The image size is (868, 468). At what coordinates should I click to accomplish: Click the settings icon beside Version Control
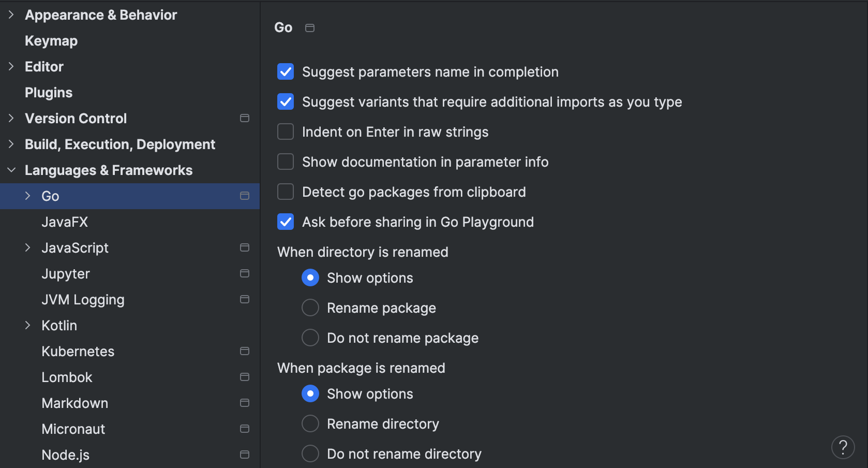click(245, 118)
